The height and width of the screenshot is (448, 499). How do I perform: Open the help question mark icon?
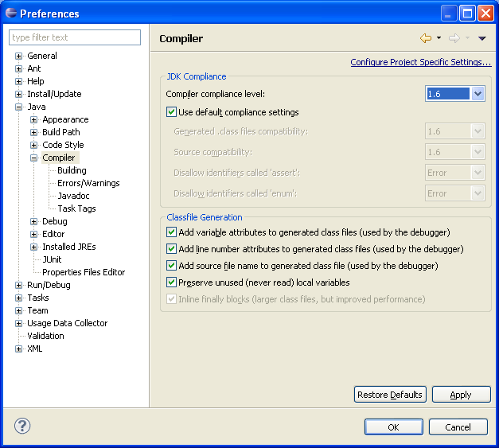pos(22,426)
